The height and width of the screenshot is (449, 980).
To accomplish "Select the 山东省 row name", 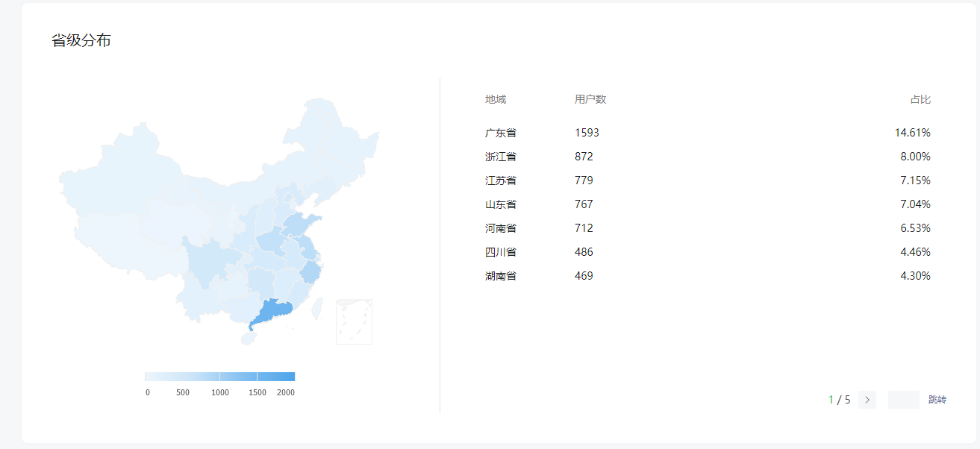I will pos(501,204).
